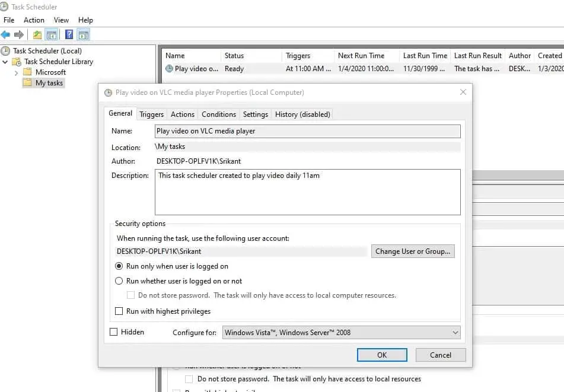Click the blue Help toolbar icon
This screenshot has height=392, width=564.
click(69, 34)
